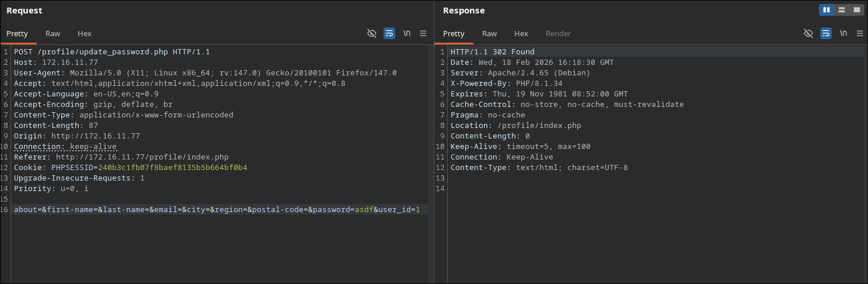Open the Render tab in the Response panel
Image resolution: width=868 pixels, height=284 pixels.
pos(558,33)
